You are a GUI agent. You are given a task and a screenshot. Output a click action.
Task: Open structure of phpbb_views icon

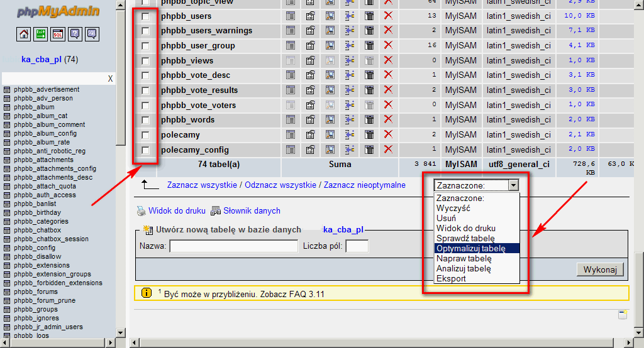(310, 61)
